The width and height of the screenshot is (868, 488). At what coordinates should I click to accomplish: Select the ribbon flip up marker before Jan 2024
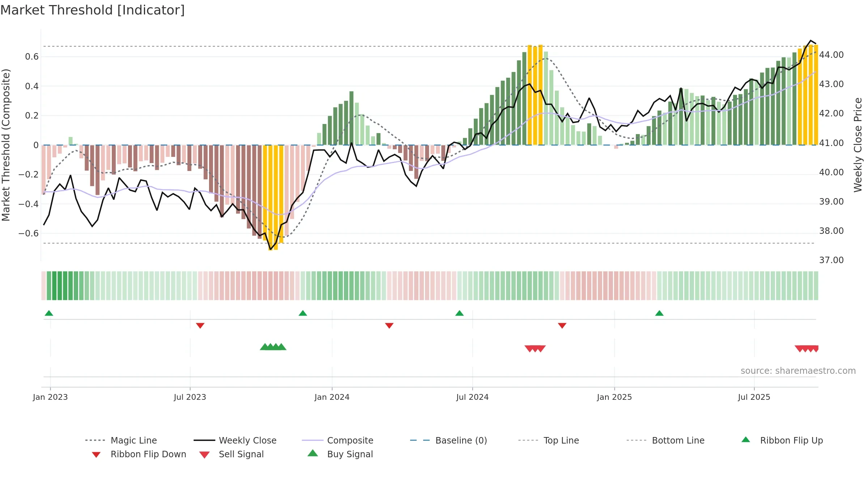click(303, 313)
